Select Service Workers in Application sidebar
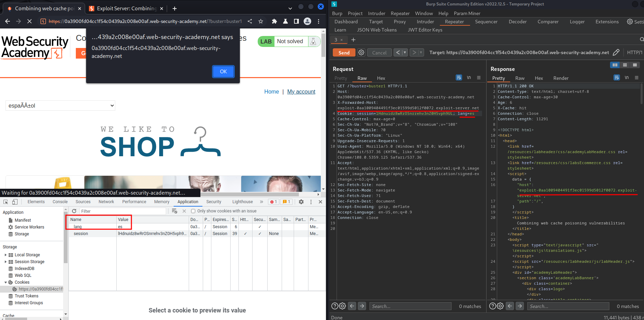Viewport: 644px width, 320px height. [29, 227]
